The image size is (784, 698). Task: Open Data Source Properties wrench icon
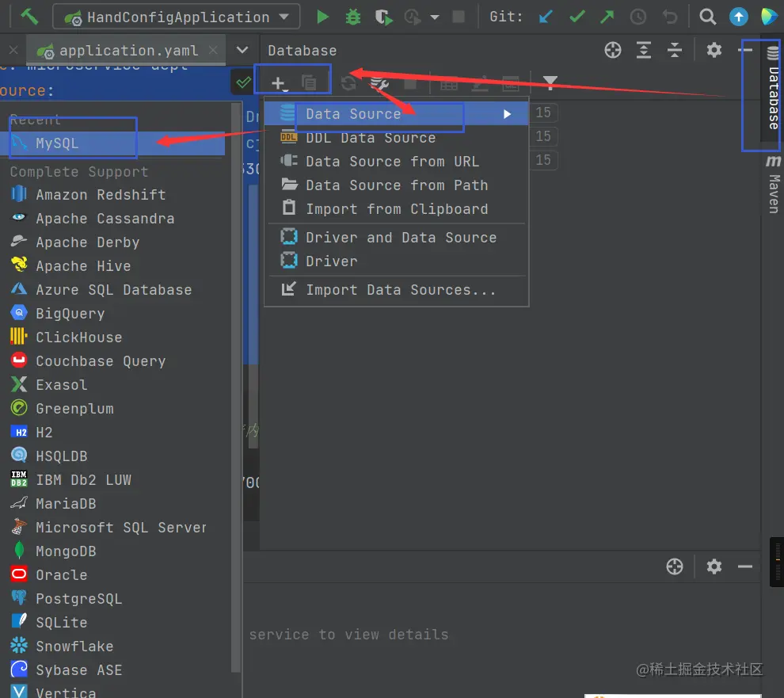point(379,83)
